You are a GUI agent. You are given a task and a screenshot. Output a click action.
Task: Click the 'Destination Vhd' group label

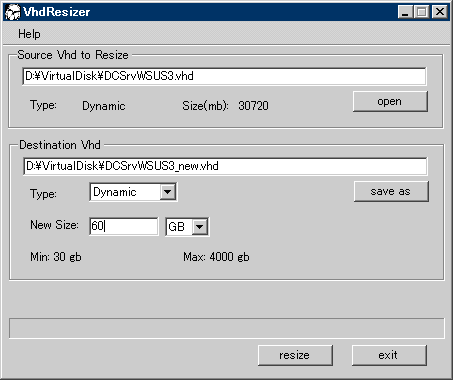click(x=60, y=145)
